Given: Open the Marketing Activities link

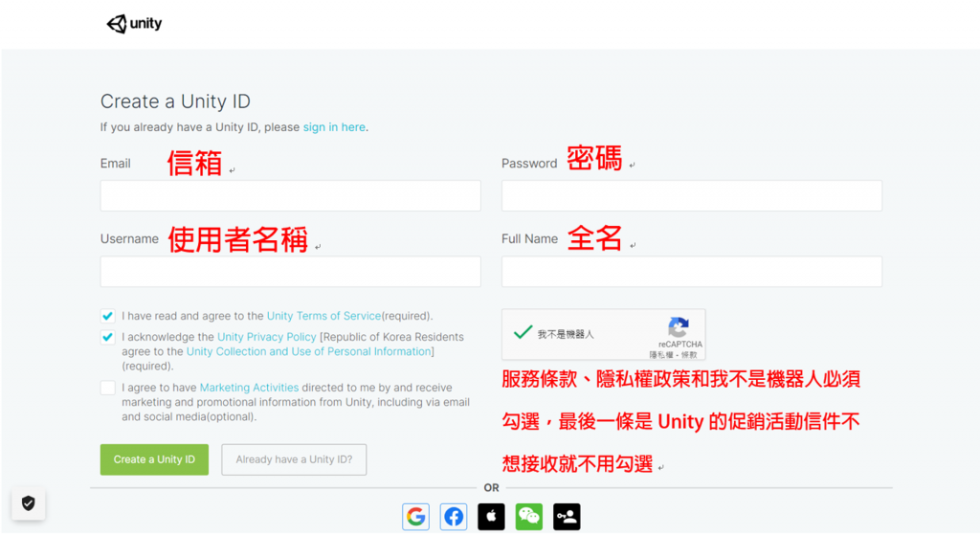Looking at the screenshot, I should point(250,388).
